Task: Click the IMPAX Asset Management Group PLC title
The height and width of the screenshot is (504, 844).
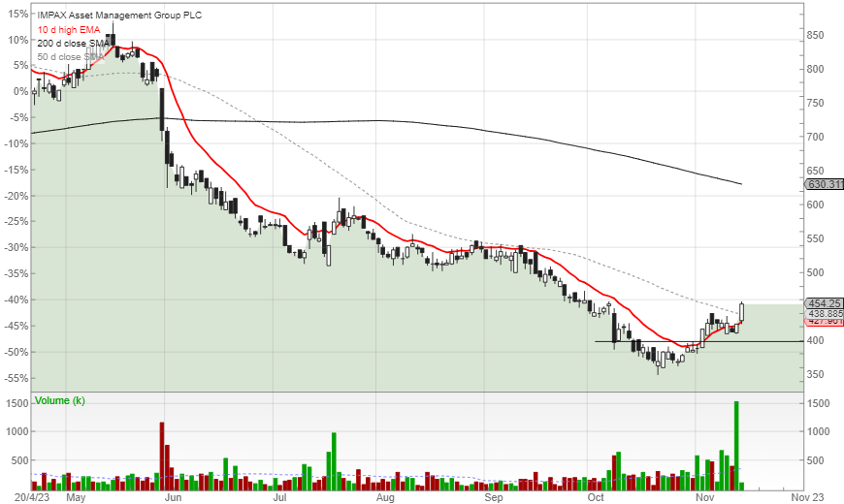Action: click(x=119, y=16)
